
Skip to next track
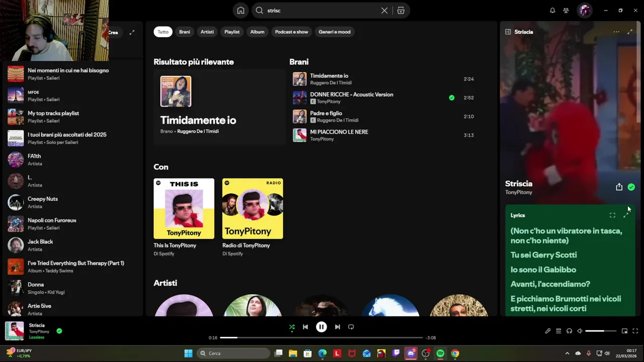click(338, 327)
